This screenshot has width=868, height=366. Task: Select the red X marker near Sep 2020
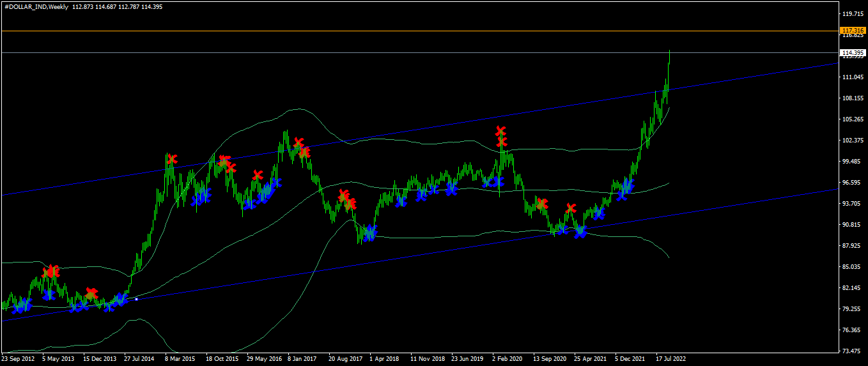[x=543, y=204]
